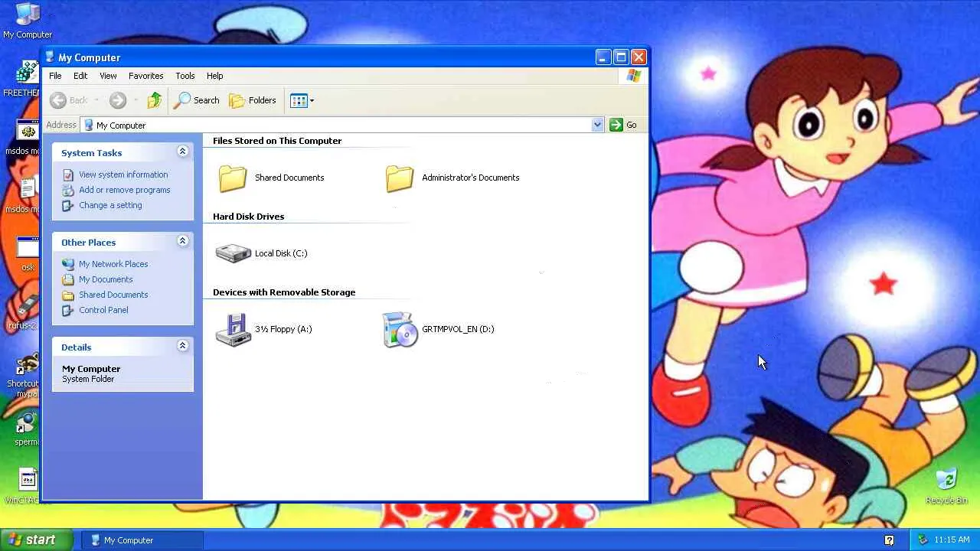Click the My Computer title bar icon
980x551 pixels.
point(51,57)
